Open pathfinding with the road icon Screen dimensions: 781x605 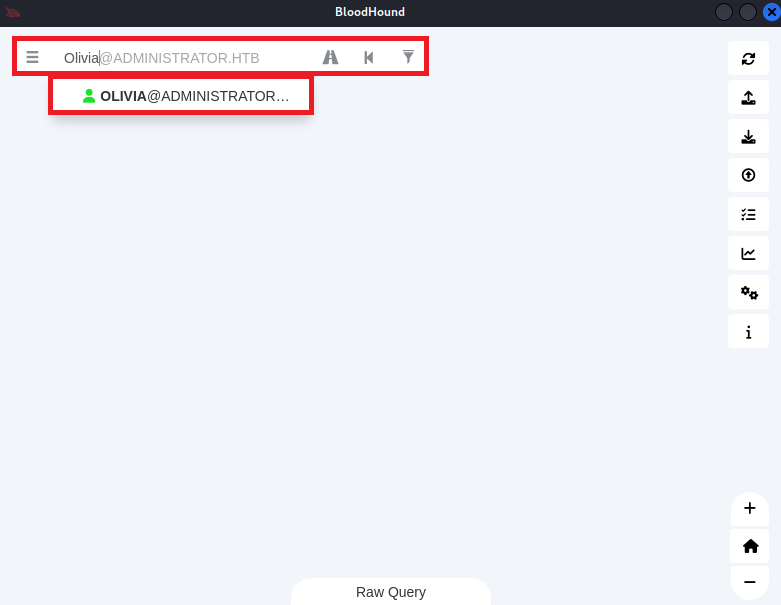(x=330, y=57)
